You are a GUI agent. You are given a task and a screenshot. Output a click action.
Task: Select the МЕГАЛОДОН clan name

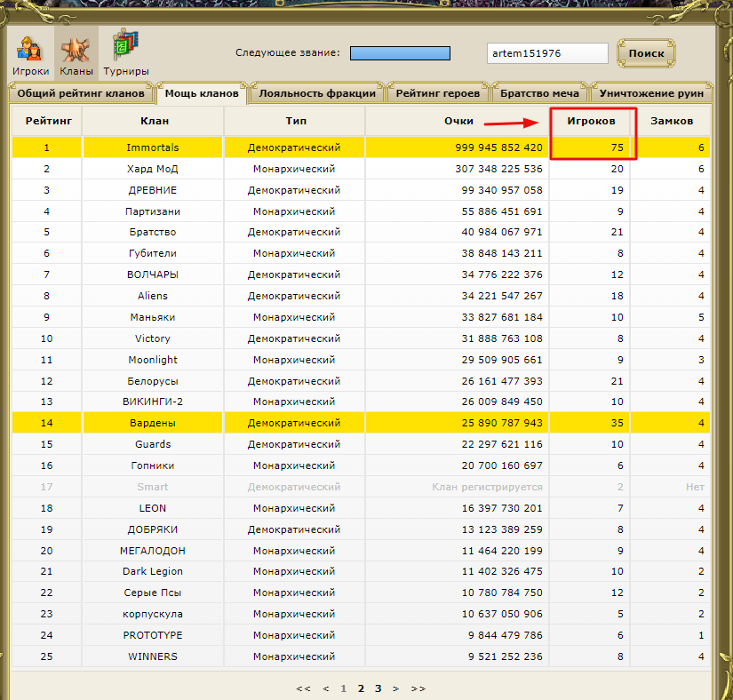pos(153,552)
